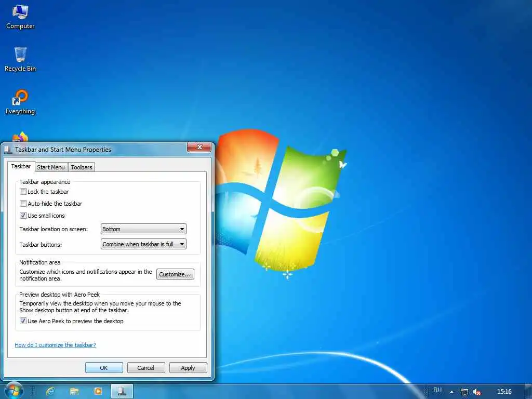Click the Apply button

188,368
